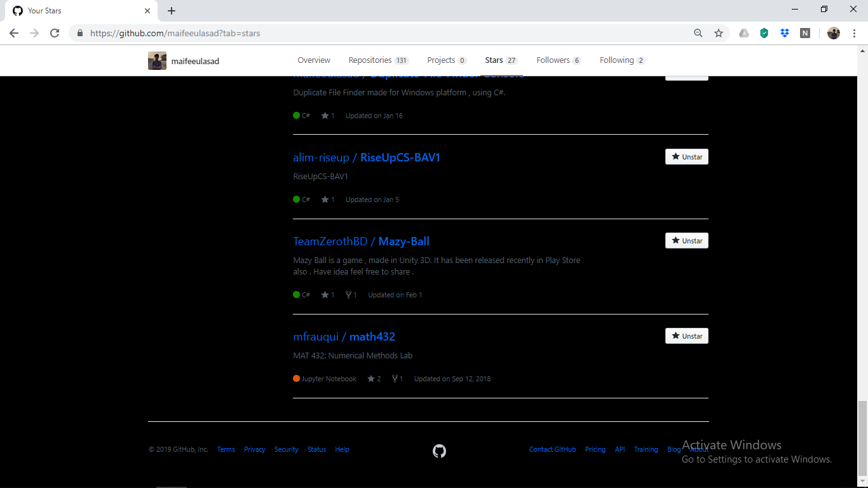Reload the page with refresh icon
Viewport: 868px width, 488px height.
coord(55,33)
